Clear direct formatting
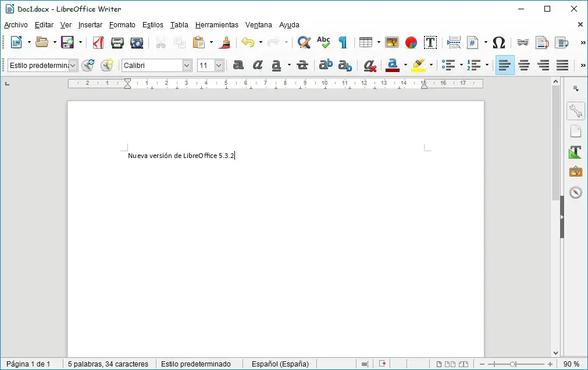The height and width of the screenshot is (370, 588). [370, 66]
